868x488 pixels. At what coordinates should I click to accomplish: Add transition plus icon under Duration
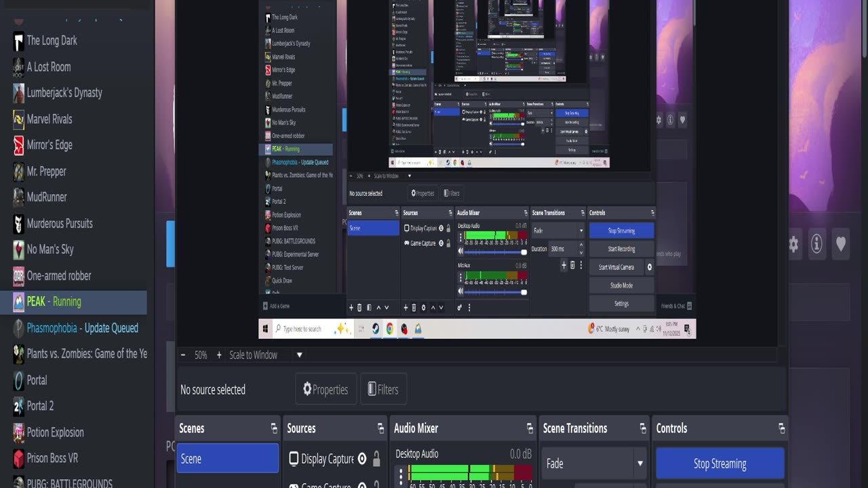tap(564, 266)
